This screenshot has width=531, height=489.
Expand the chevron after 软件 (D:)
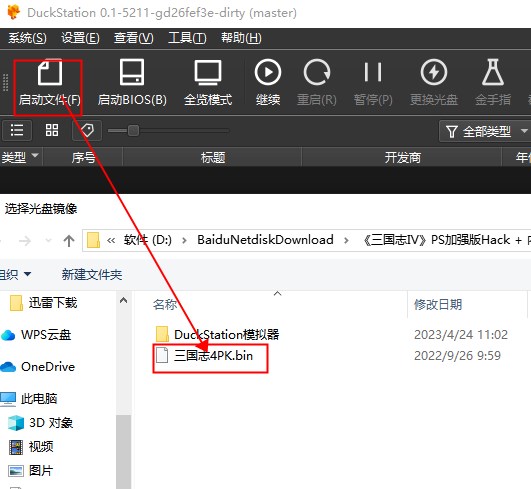click(x=185, y=240)
